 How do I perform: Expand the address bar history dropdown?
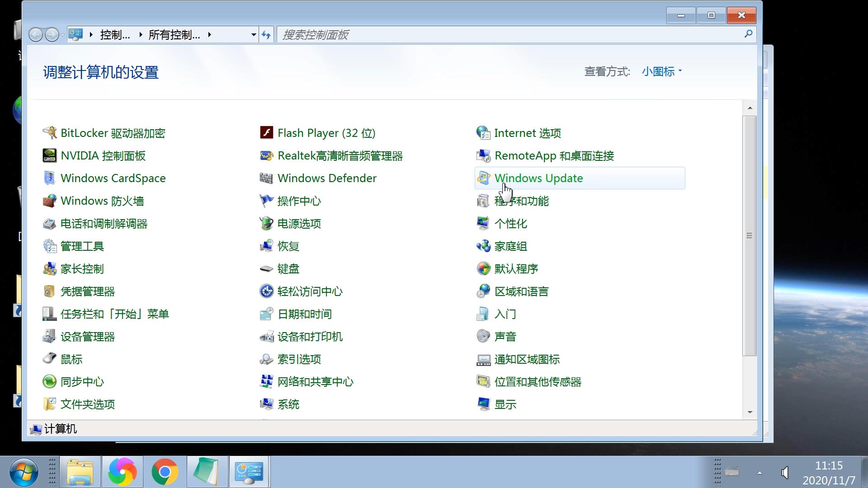(x=253, y=34)
